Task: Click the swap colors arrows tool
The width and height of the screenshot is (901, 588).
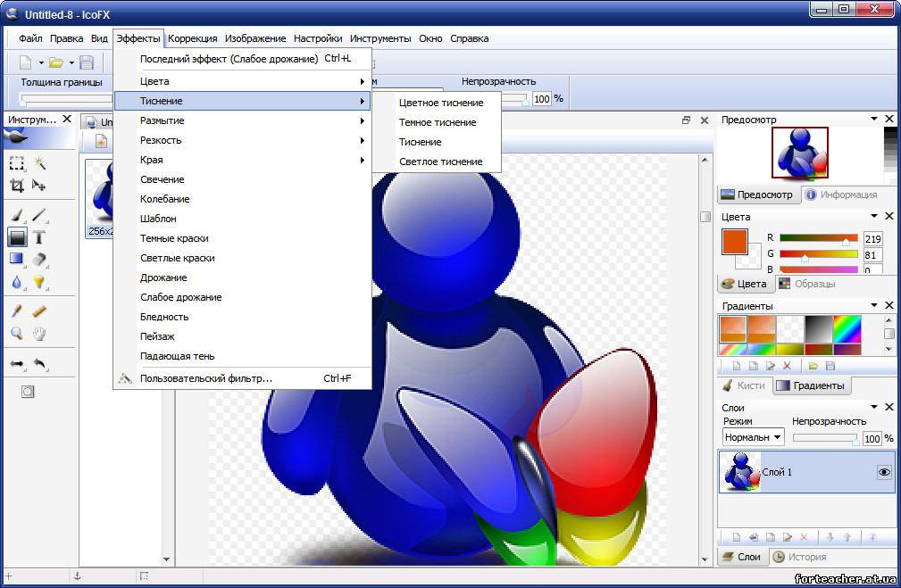Action: 17,363
